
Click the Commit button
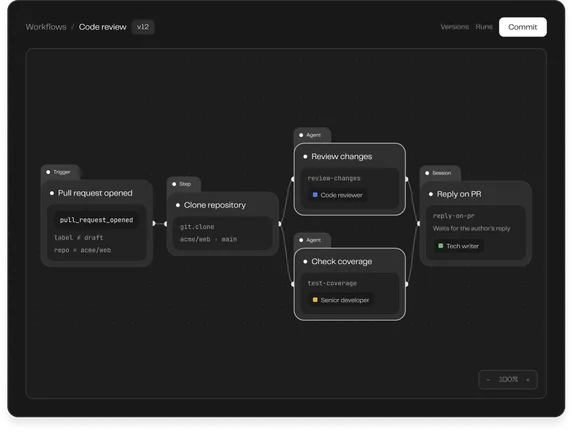[523, 27]
